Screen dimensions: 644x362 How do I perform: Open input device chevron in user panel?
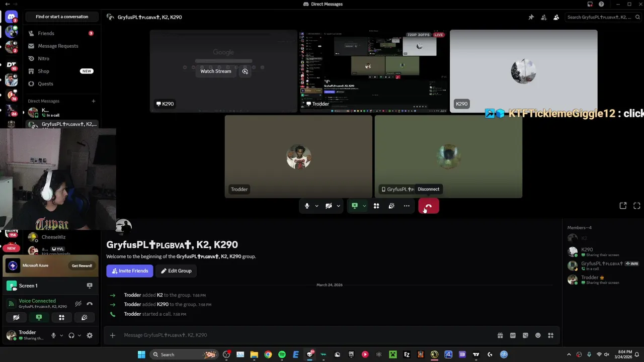61,335
